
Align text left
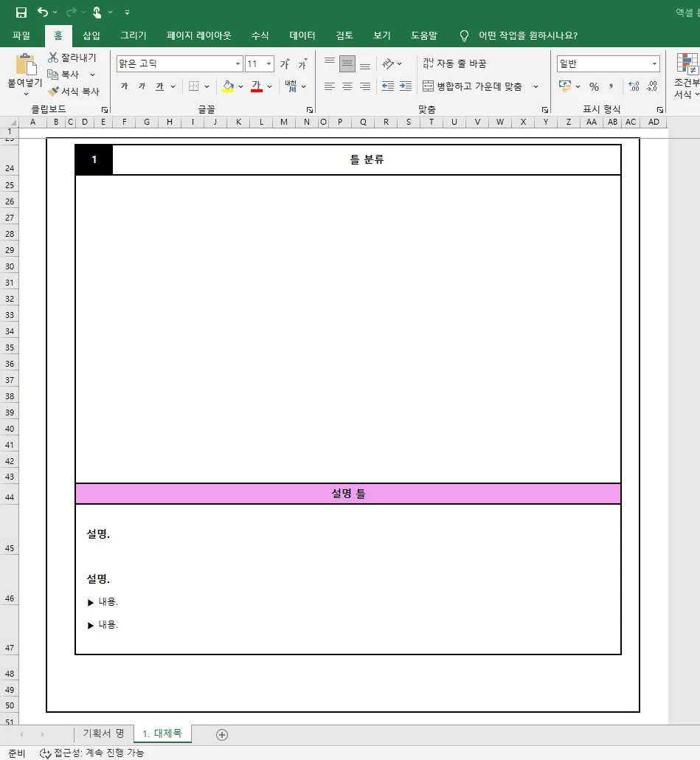point(330,86)
